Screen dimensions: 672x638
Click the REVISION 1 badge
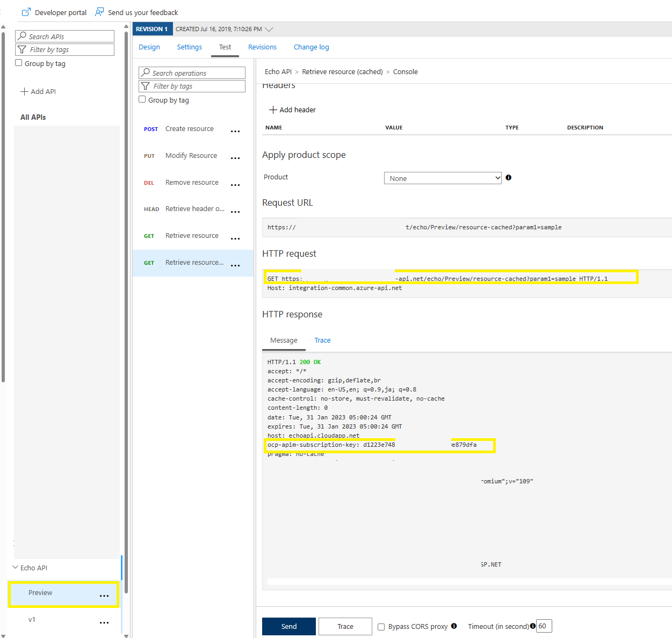[x=153, y=29]
